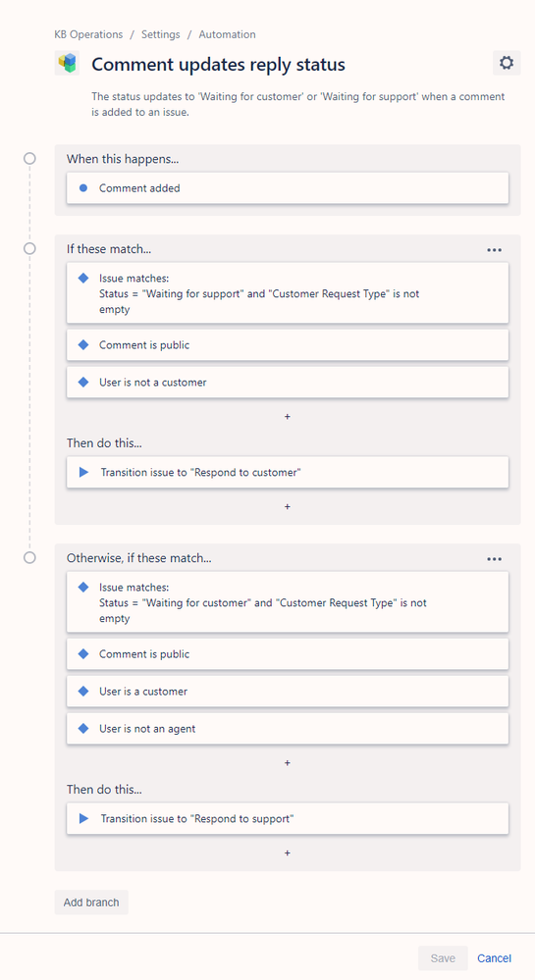Click the Add branch button
535x980 pixels.
[91, 903]
